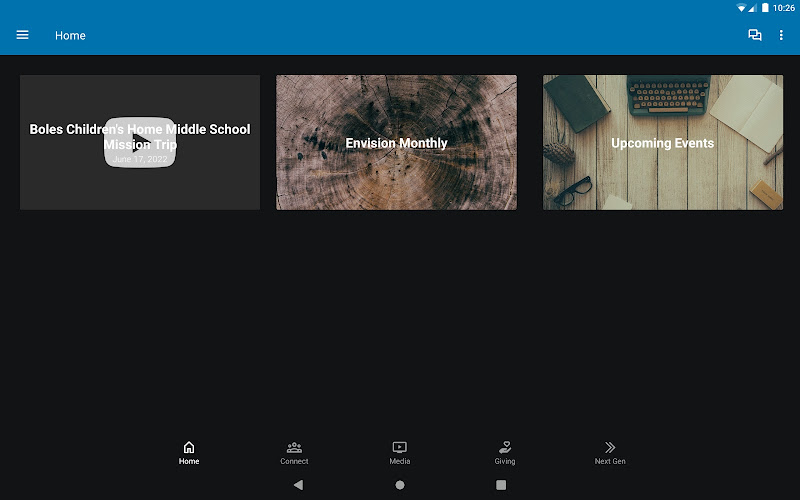This screenshot has height=500, width=800.
Task: Switch to the Media tab
Action: [399, 453]
